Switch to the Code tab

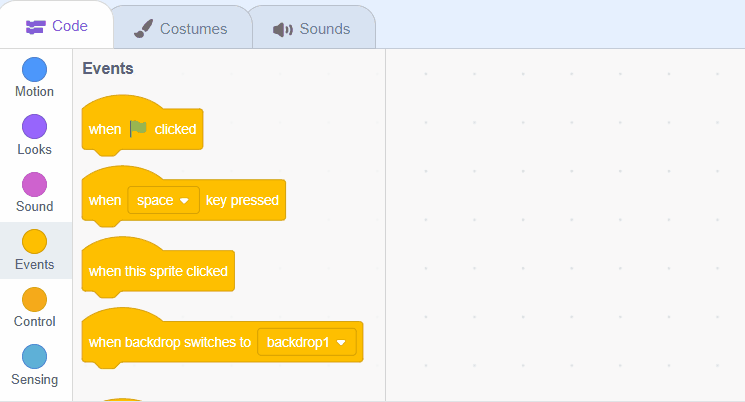(56, 27)
